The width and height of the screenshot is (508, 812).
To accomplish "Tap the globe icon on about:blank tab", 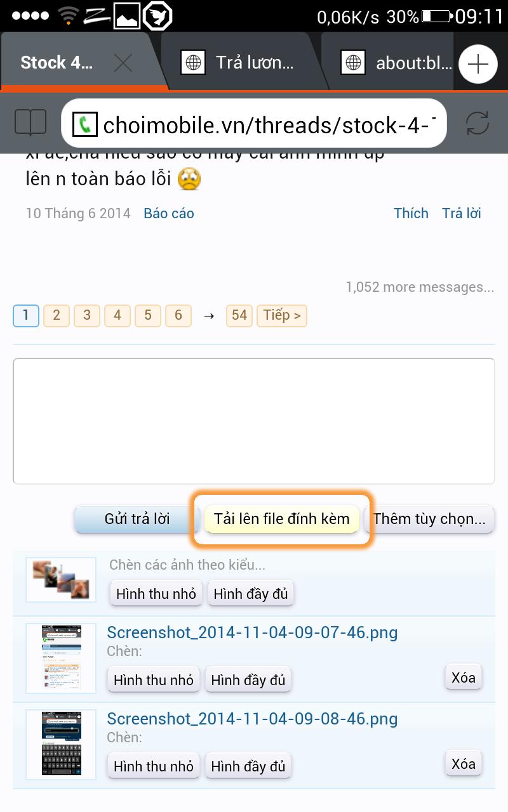I will [x=352, y=63].
